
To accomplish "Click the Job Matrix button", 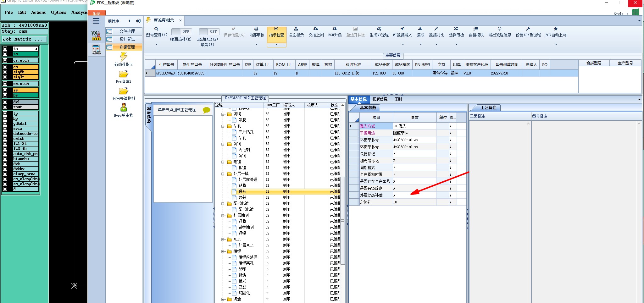I will pyautogui.click(x=25, y=39).
